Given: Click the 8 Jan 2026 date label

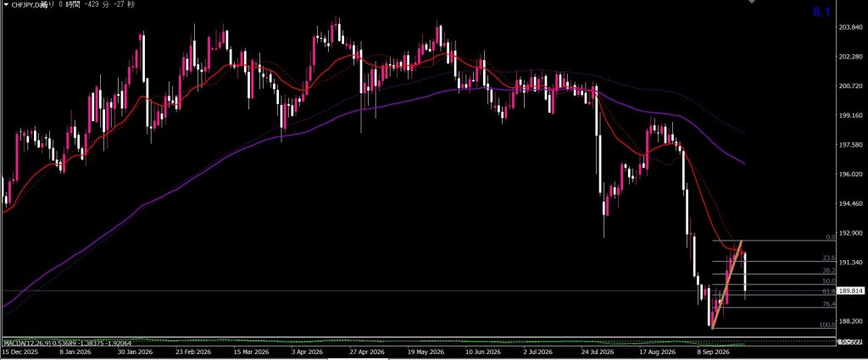Looking at the screenshot, I should coord(75,352).
